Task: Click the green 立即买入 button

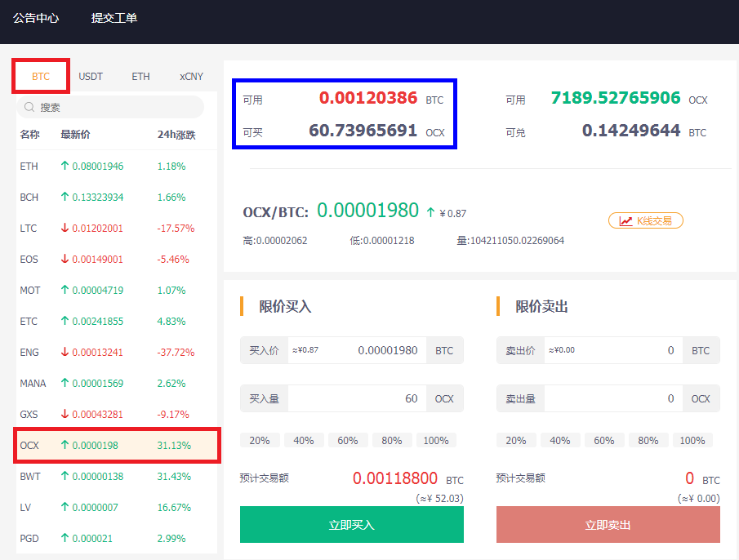Action: [x=352, y=525]
